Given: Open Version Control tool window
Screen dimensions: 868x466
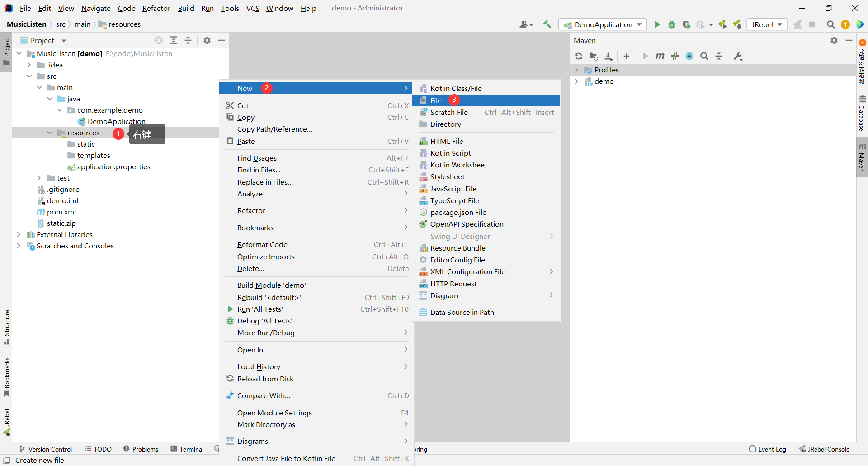Looking at the screenshot, I should [x=45, y=449].
